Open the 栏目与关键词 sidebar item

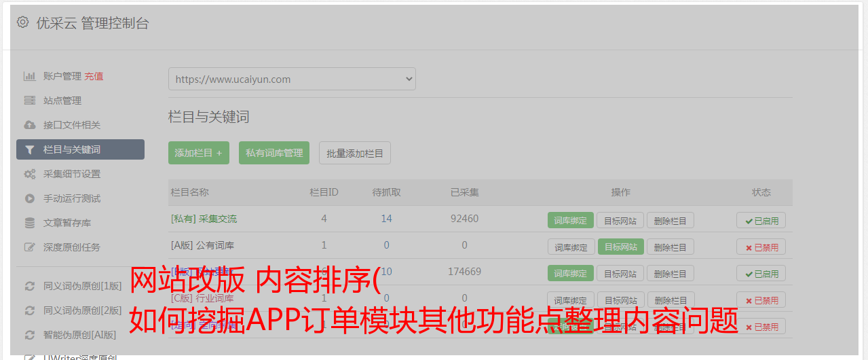coord(80,149)
